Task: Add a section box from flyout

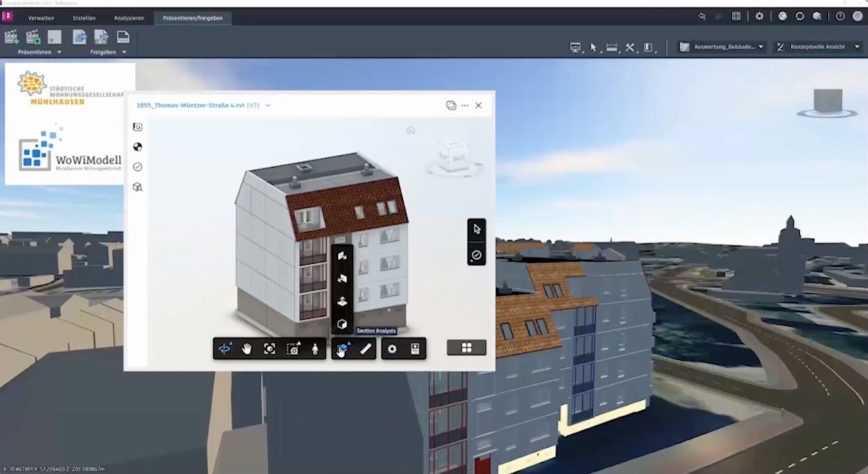Action: [342, 324]
